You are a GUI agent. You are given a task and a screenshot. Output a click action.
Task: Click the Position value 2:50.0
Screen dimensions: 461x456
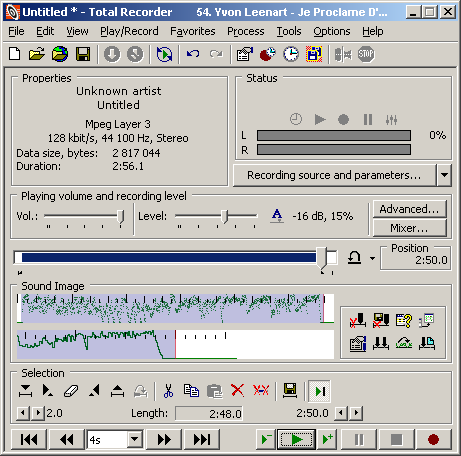(x=431, y=260)
